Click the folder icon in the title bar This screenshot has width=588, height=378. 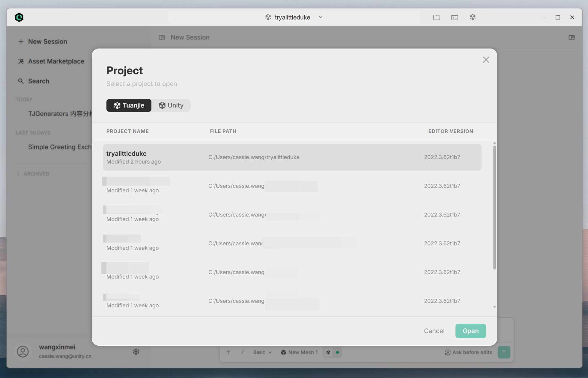point(437,17)
